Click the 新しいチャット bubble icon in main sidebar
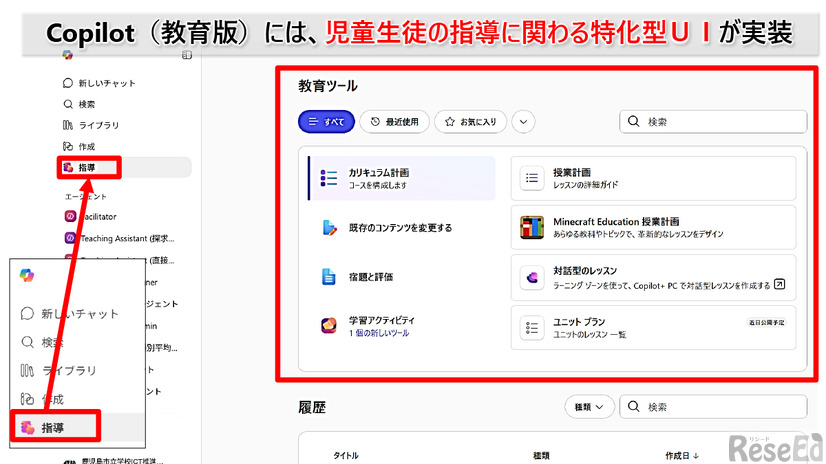 click(67, 83)
